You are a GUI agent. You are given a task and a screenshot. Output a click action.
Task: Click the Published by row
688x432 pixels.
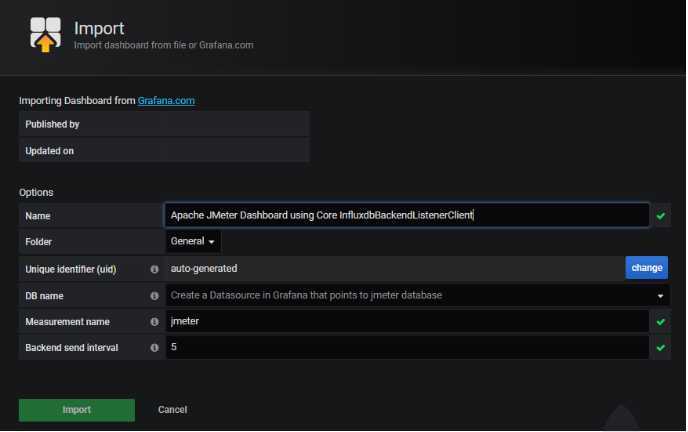click(164, 124)
